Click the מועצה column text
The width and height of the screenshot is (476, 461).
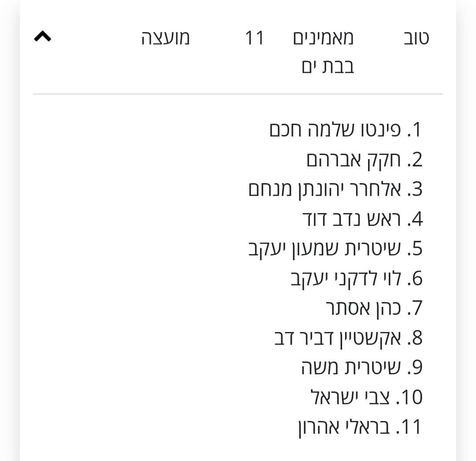165,38
